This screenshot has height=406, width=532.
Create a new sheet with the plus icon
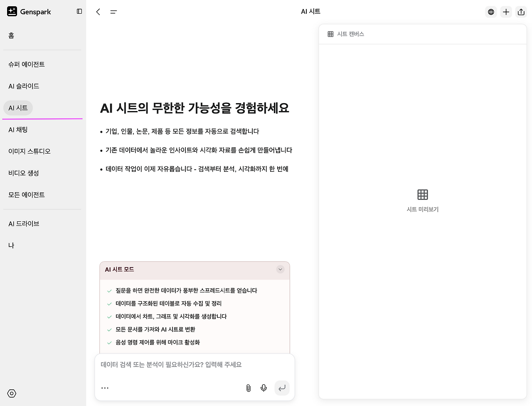(506, 12)
